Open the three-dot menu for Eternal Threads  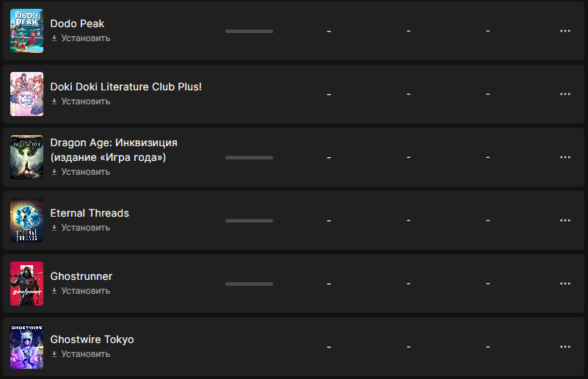coord(565,220)
